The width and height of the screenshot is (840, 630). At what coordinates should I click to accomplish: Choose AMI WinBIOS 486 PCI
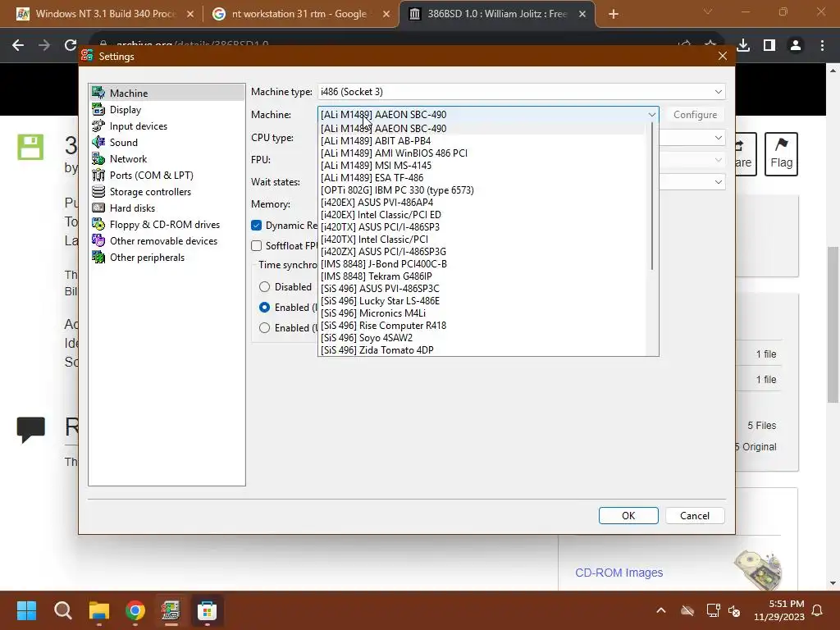click(x=482, y=153)
